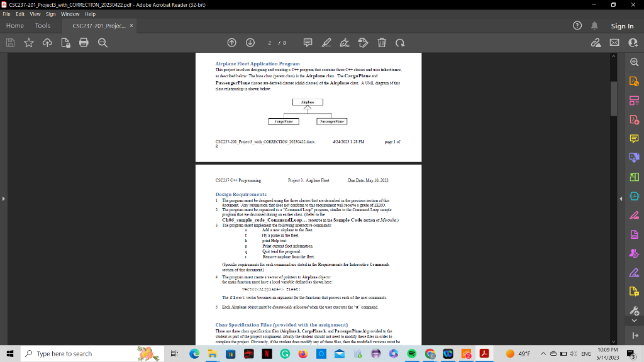The image size is (644, 362).
Task: Collapse the right tools pane
Action: [x=621, y=199]
